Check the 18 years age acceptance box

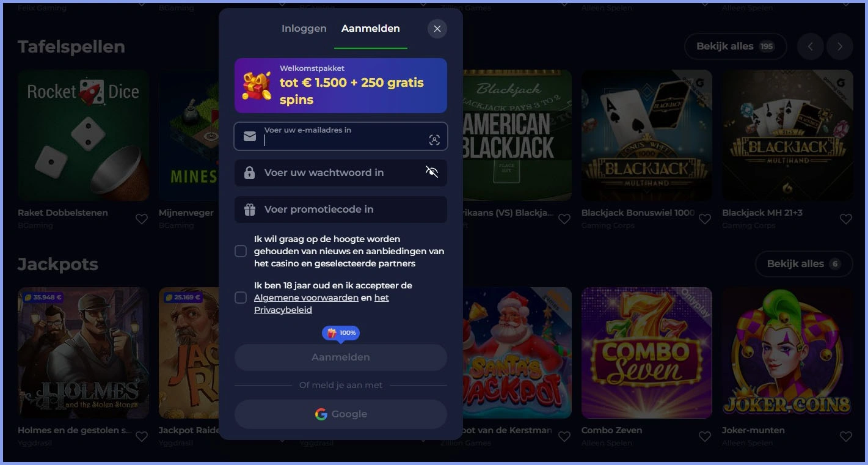241,298
